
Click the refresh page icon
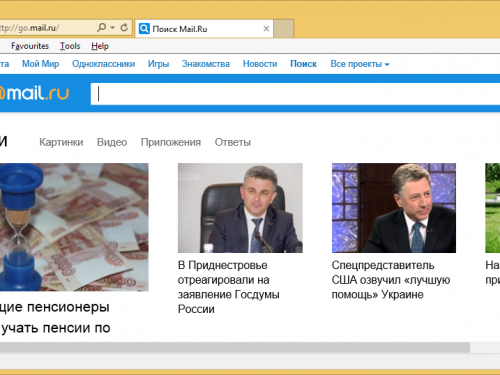click(124, 27)
